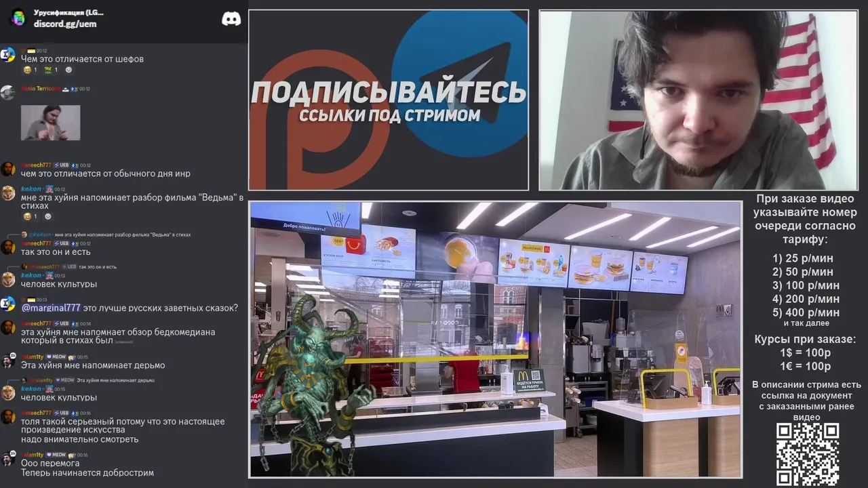Click the McDonald's restaurant video panel
Screen dimensions: 868x488
pos(495,340)
